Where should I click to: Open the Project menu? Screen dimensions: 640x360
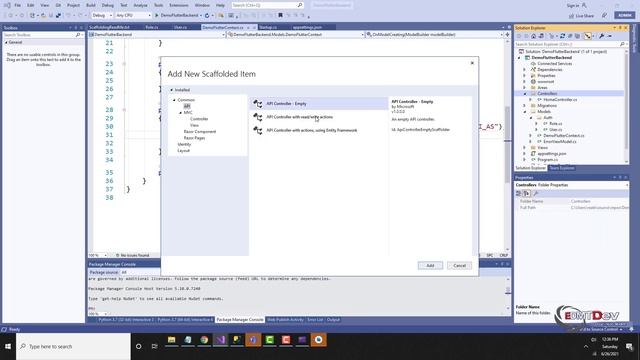coord(73,5)
